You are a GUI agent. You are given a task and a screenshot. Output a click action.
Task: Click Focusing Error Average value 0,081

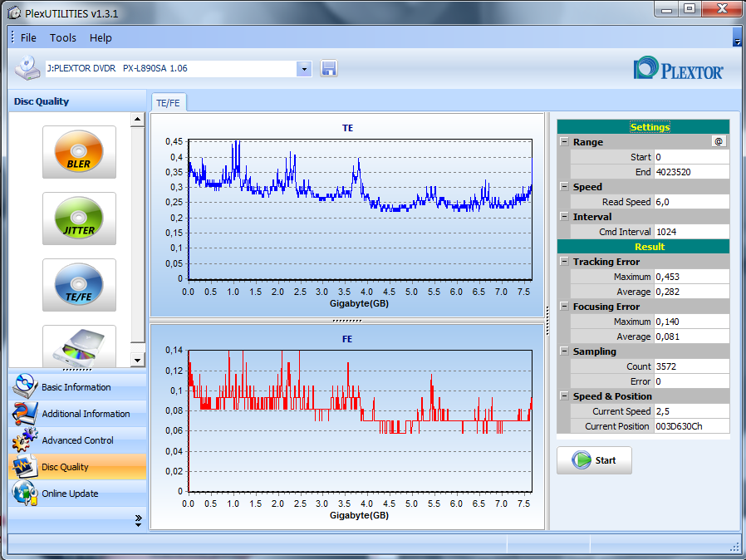pyautogui.click(x=692, y=336)
